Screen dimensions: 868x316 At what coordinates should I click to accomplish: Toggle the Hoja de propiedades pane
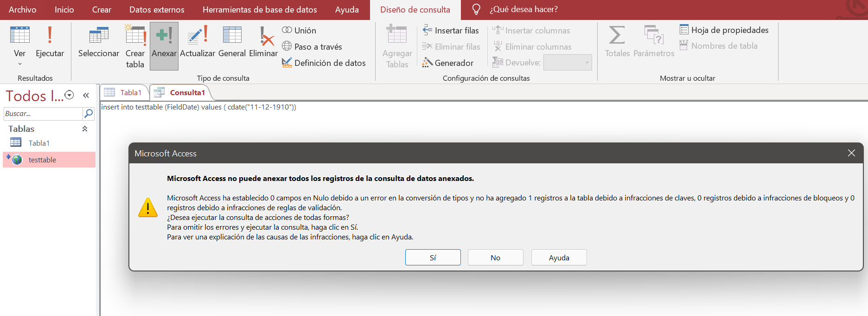click(x=724, y=30)
